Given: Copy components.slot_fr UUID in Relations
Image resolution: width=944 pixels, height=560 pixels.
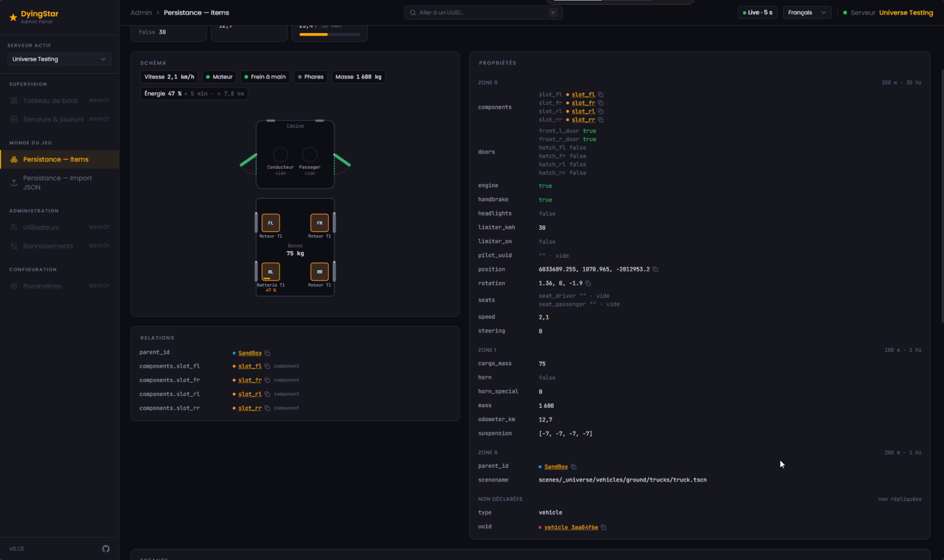Looking at the screenshot, I should pos(267,380).
